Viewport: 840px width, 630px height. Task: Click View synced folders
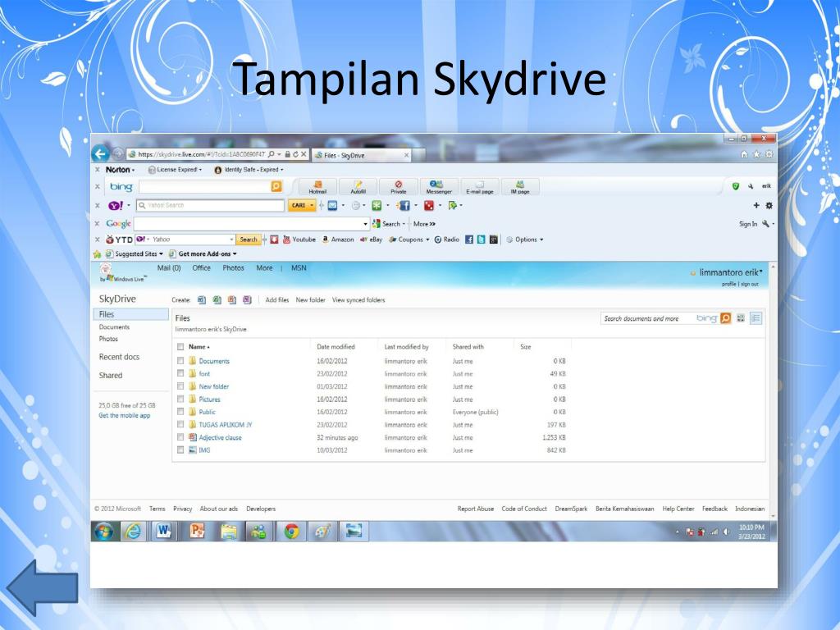coord(358,300)
